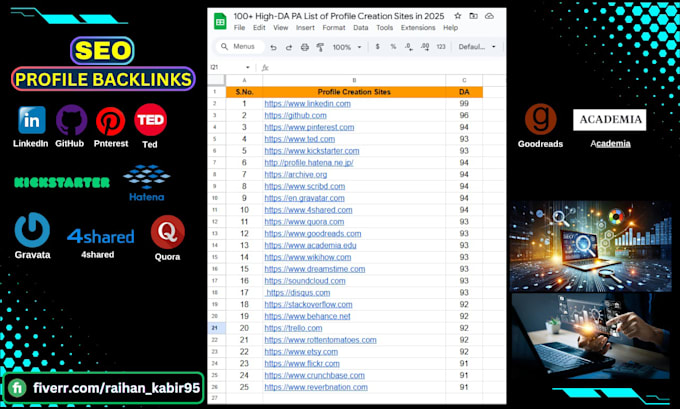Viewport: 680px width, 409px height.
Task: Select the orange 'Profile Creation Sites' header cell
Action: [354, 92]
